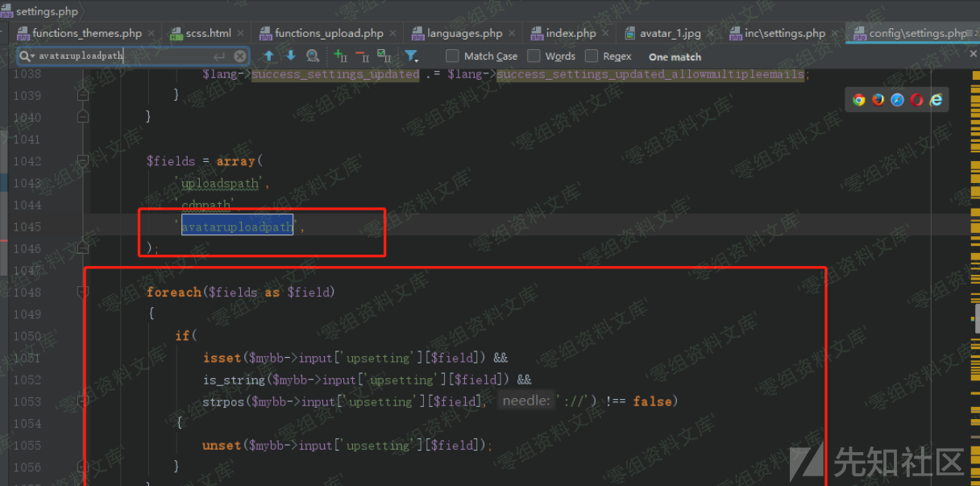This screenshot has height=486, width=980.
Task: Click the Find in Path magnifier icon
Action: (313, 56)
